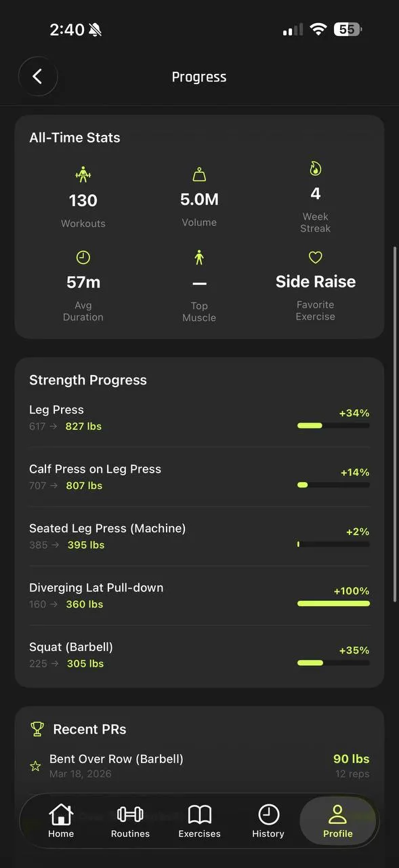
Task: Tap the Avg Duration clock icon
Action: tap(83, 257)
